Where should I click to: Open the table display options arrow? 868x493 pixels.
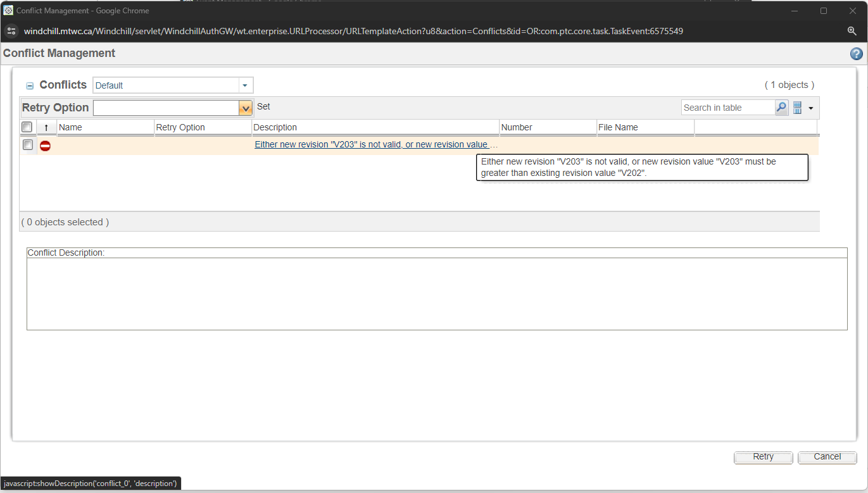click(x=810, y=108)
